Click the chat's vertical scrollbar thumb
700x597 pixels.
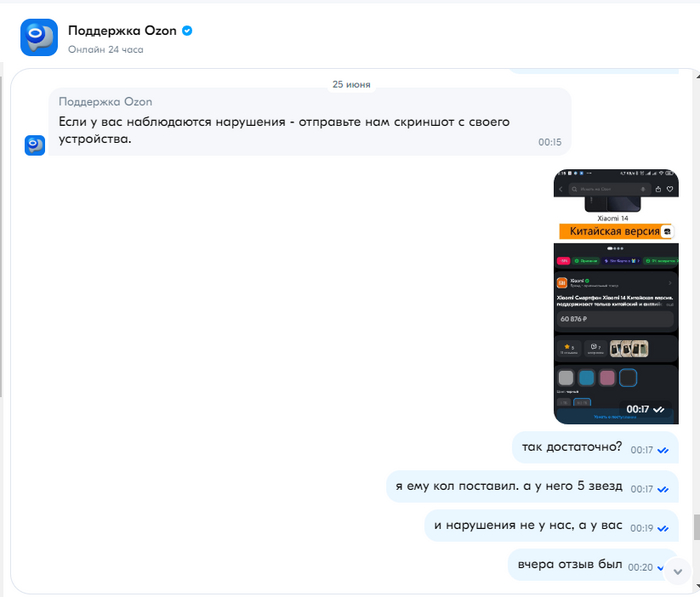[696, 527]
